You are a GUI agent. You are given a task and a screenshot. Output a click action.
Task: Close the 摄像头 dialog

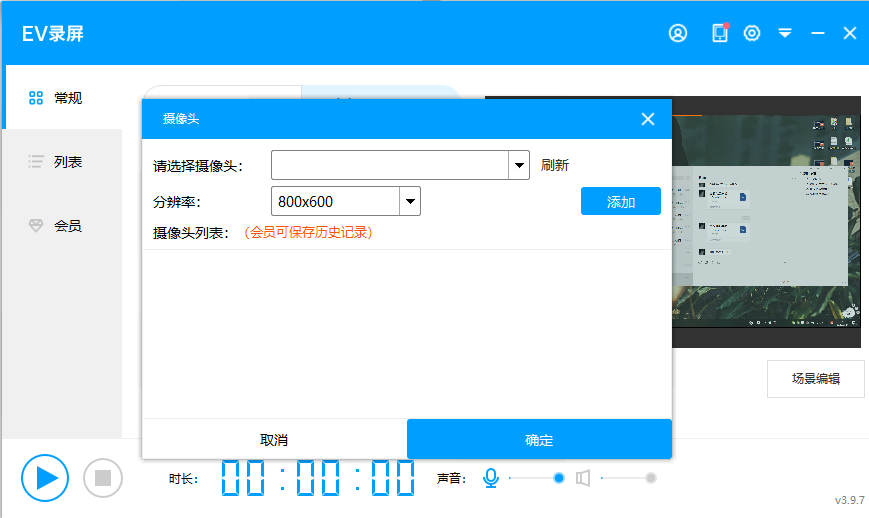[x=648, y=119]
